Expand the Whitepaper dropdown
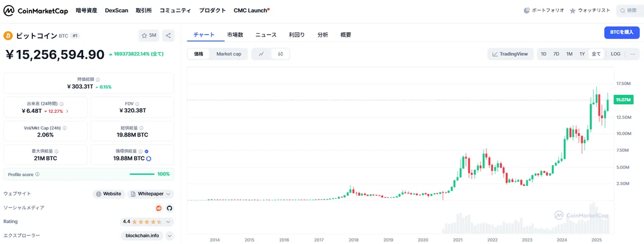The image size is (644, 244). (x=169, y=194)
